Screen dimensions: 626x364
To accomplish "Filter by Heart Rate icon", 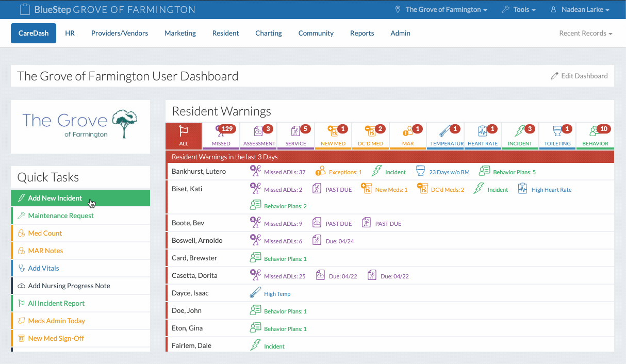I will (482, 132).
